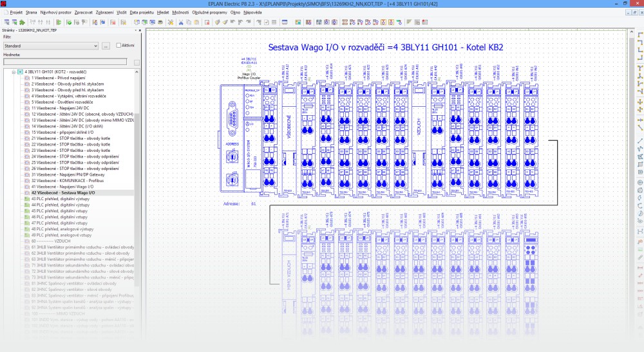Click the second orange-framed symbol icon
644x352 pixels.
391,22
